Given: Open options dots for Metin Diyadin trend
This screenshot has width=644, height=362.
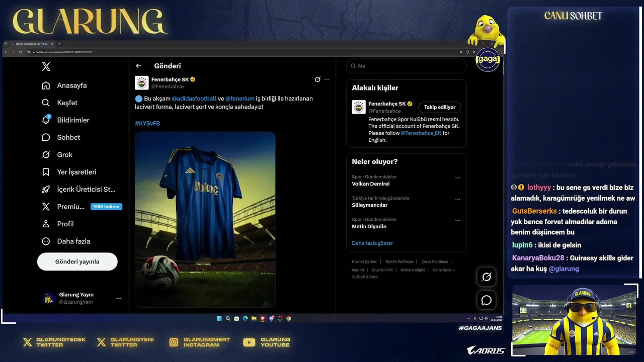Looking at the screenshot, I should pyautogui.click(x=458, y=220).
